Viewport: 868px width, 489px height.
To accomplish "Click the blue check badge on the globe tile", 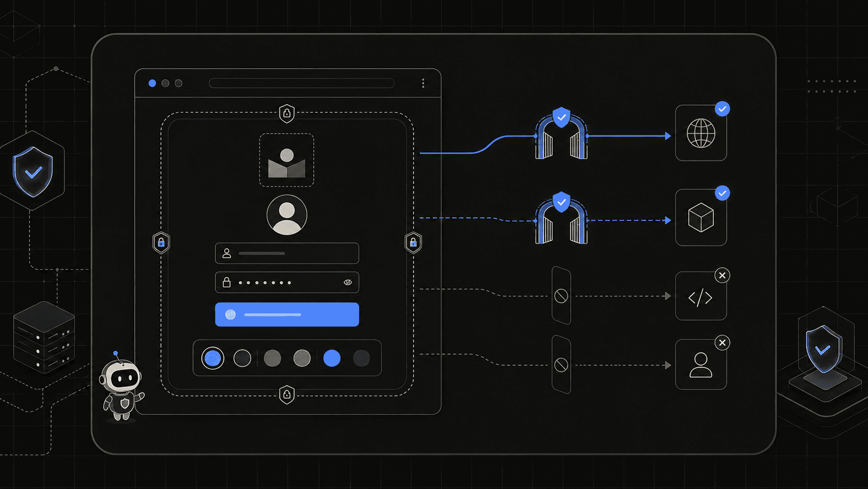I will (723, 109).
